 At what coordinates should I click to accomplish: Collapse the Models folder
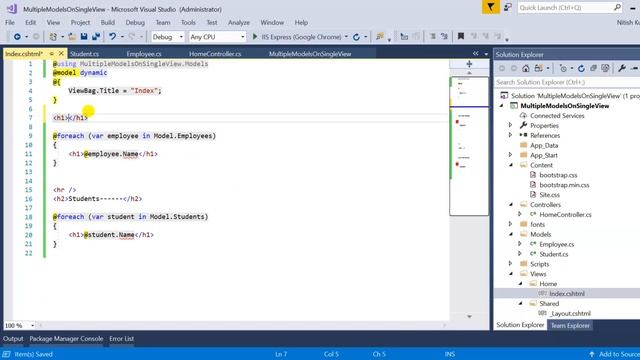511,234
